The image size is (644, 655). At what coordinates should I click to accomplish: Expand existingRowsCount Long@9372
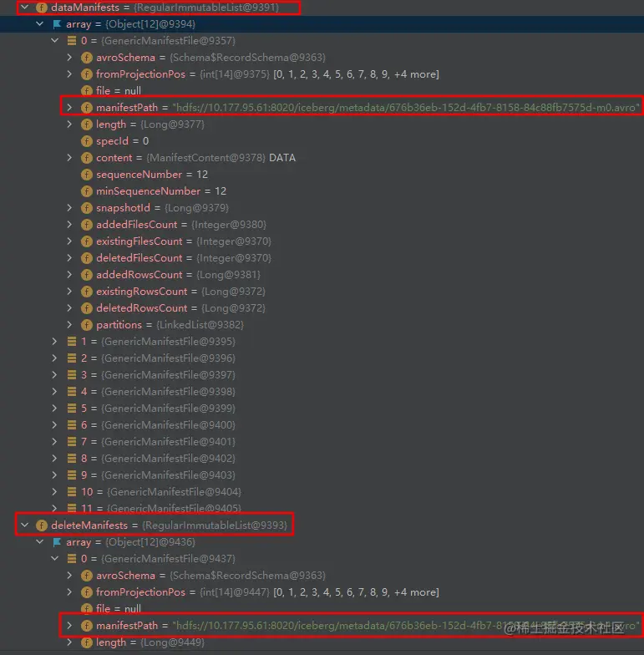click(x=69, y=291)
